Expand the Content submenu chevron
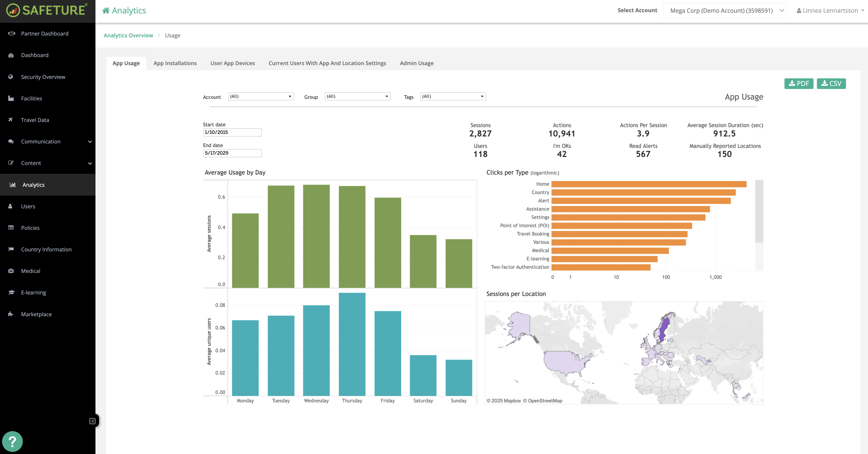This screenshot has height=454, width=868. [x=90, y=163]
